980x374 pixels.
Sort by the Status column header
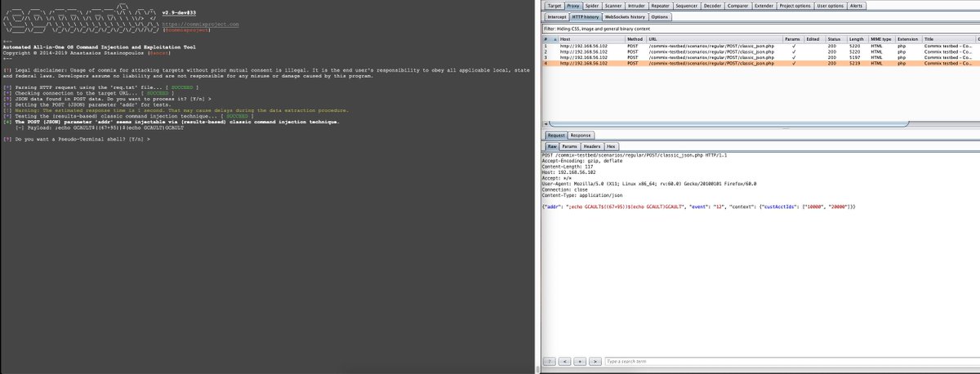tap(835, 39)
